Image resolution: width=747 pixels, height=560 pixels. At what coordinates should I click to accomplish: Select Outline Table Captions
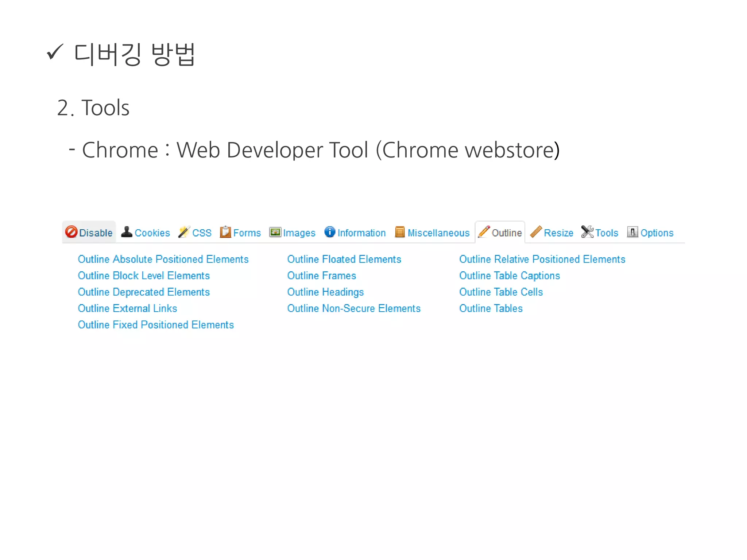[510, 276]
